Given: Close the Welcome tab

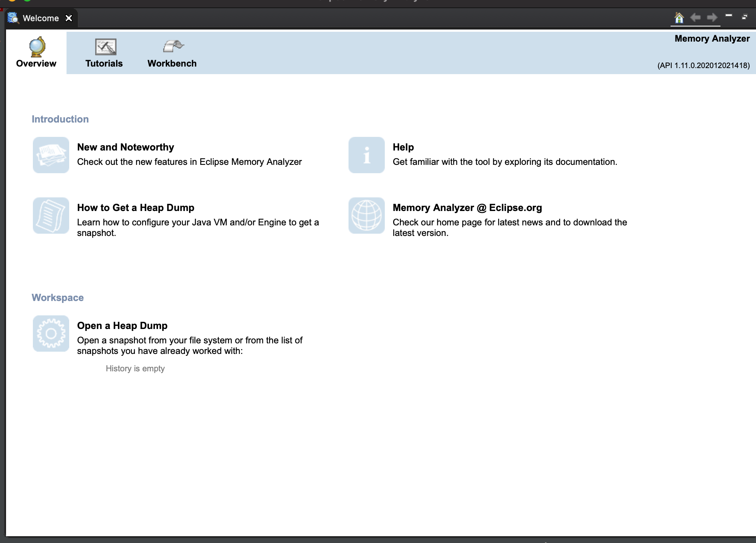Looking at the screenshot, I should 69,18.
